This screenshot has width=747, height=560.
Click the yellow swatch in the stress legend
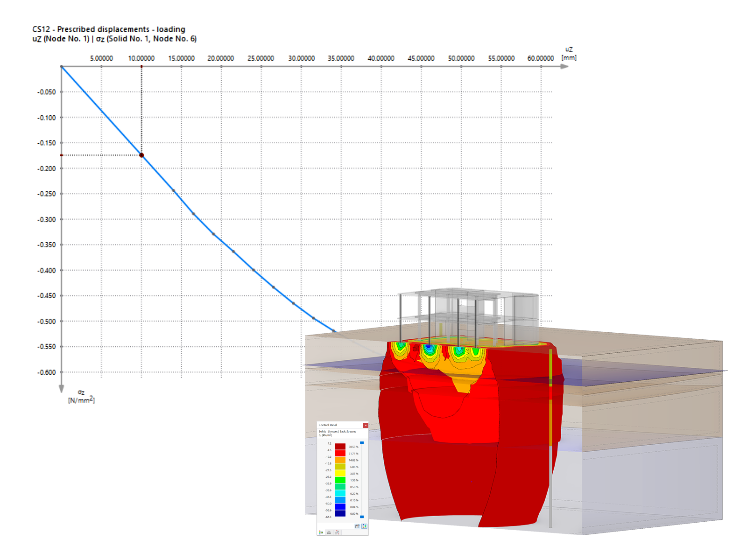pos(340,472)
